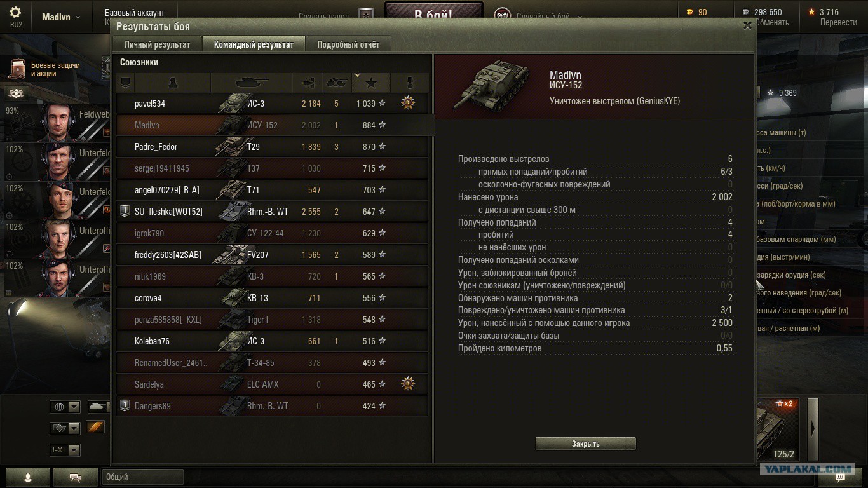This screenshot has width=868, height=488.
Task: Toggle the crew group button above portraits
Action: tap(16, 93)
